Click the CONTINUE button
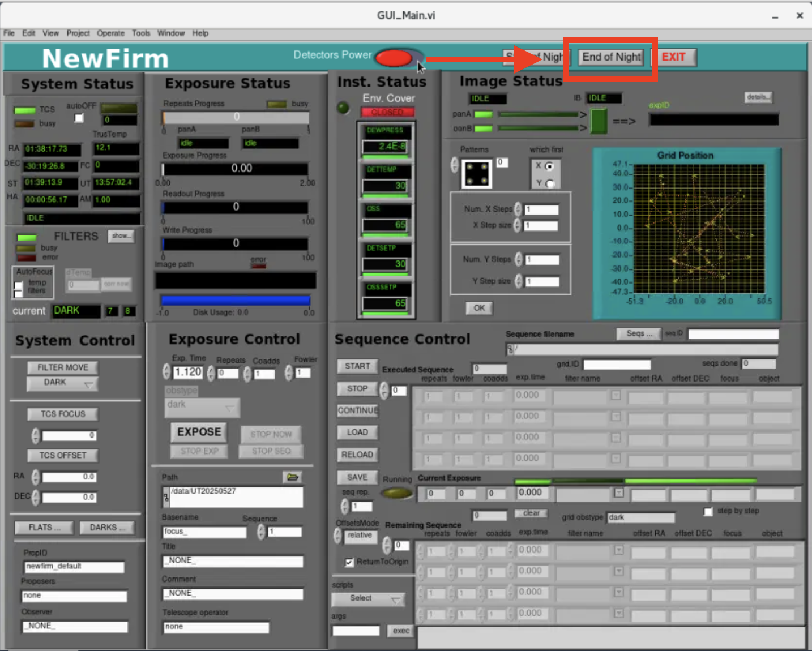Viewport: 812px width, 651px height. click(357, 410)
